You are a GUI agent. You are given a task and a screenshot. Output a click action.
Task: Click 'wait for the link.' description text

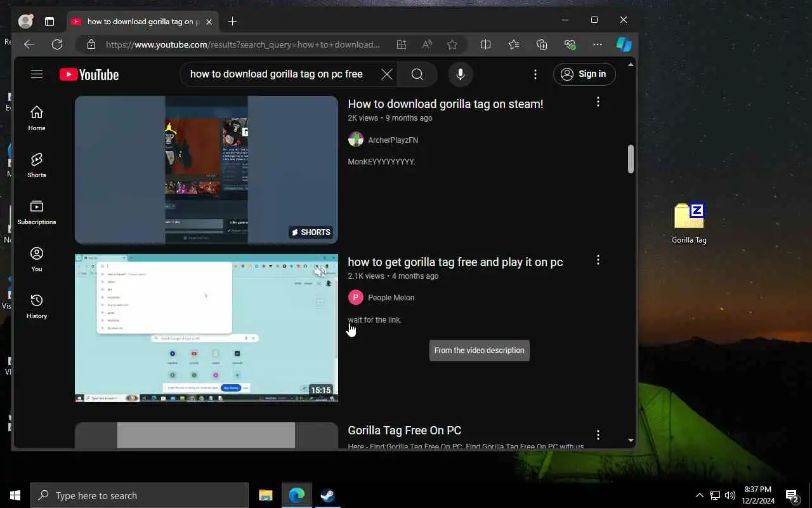tap(374, 320)
